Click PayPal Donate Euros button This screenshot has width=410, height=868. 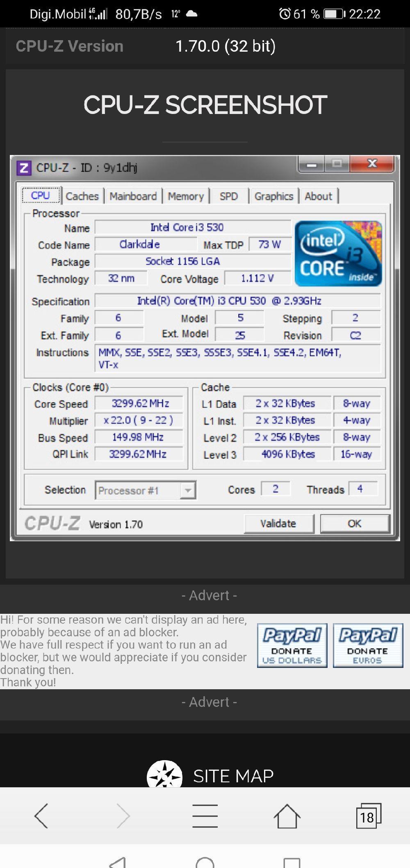pyautogui.click(x=368, y=645)
